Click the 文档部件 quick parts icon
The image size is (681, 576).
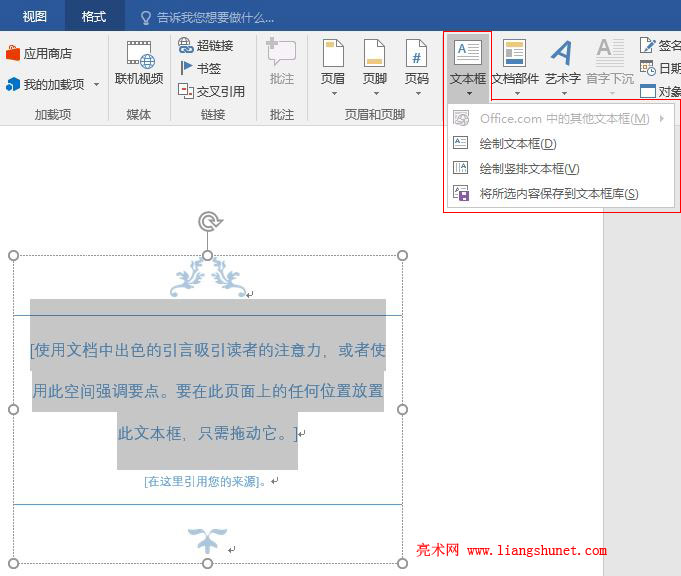pyautogui.click(x=515, y=53)
